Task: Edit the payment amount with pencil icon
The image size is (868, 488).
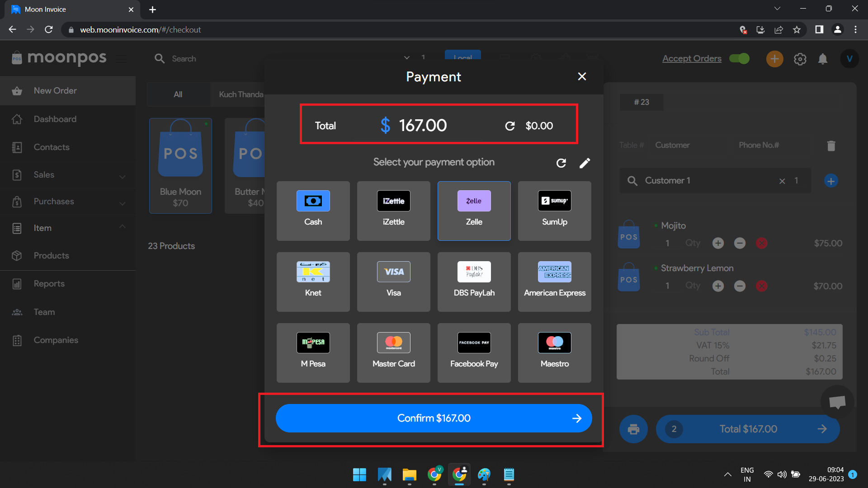Action: tap(585, 163)
